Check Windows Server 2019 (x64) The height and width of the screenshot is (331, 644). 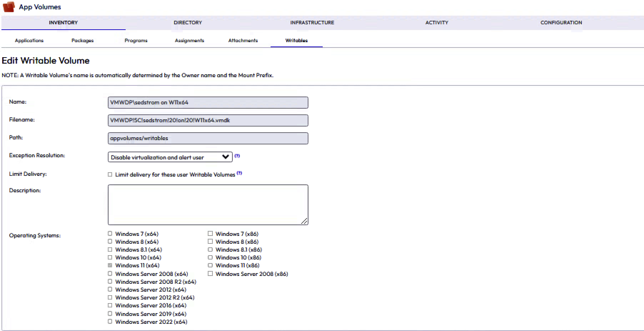click(110, 313)
